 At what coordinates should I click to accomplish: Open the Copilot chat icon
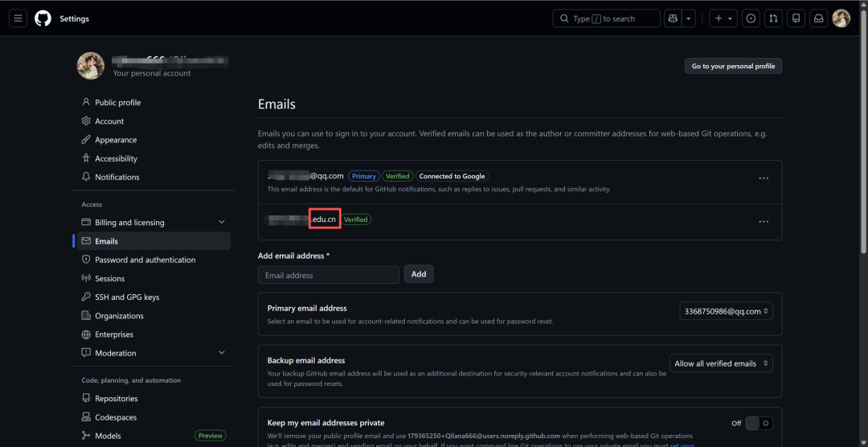pos(673,18)
